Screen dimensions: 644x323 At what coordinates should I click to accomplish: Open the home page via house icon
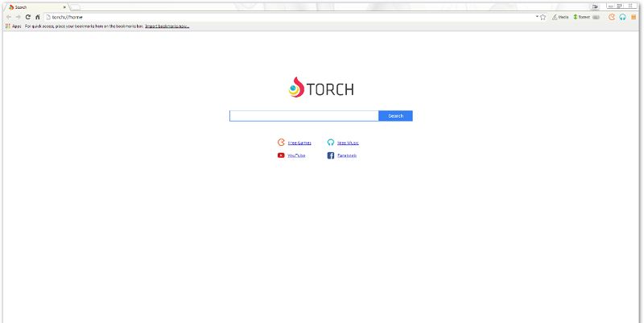point(38,17)
